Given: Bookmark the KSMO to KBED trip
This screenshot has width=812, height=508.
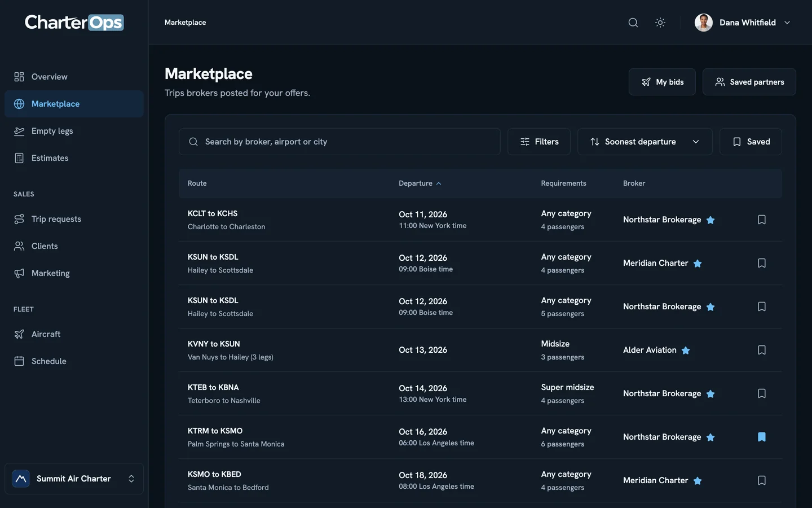Looking at the screenshot, I should (x=762, y=480).
